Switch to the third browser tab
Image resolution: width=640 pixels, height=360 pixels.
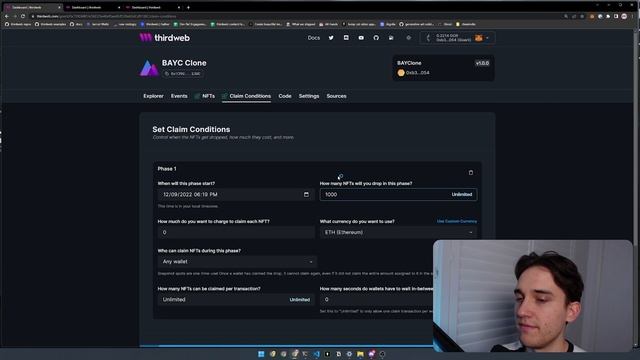click(x=152, y=7)
